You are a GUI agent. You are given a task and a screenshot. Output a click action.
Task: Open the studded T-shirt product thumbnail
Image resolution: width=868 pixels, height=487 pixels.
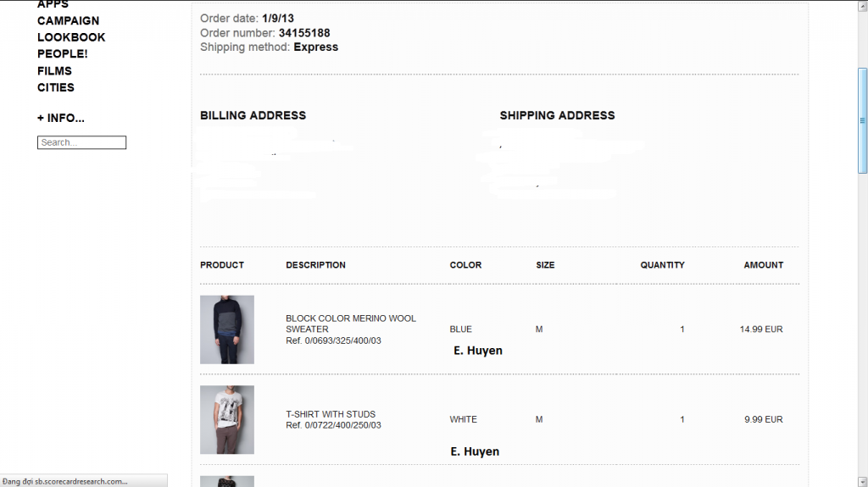click(227, 419)
